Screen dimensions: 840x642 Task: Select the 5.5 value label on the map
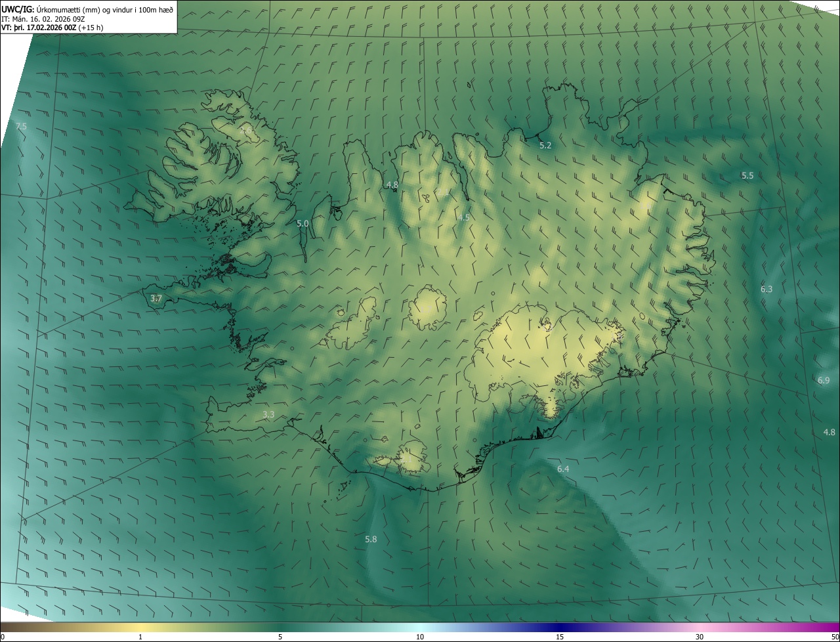pyautogui.click(x=747, y=175)
